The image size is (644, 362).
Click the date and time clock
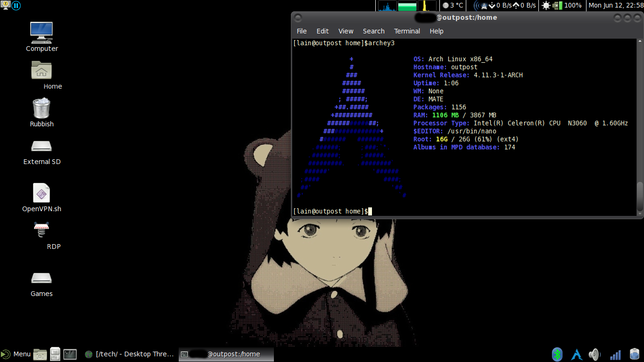click(616, 6)
